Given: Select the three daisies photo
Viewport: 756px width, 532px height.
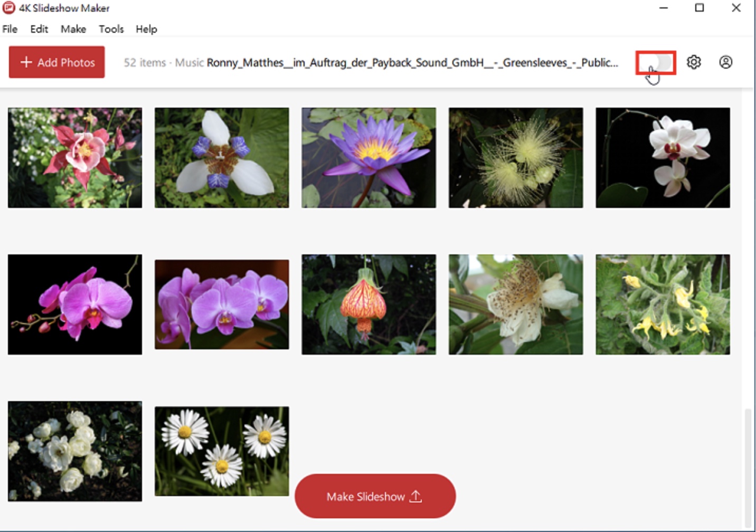Looking at the screenshot, I should pyautogui.click(x=222, y=451).
